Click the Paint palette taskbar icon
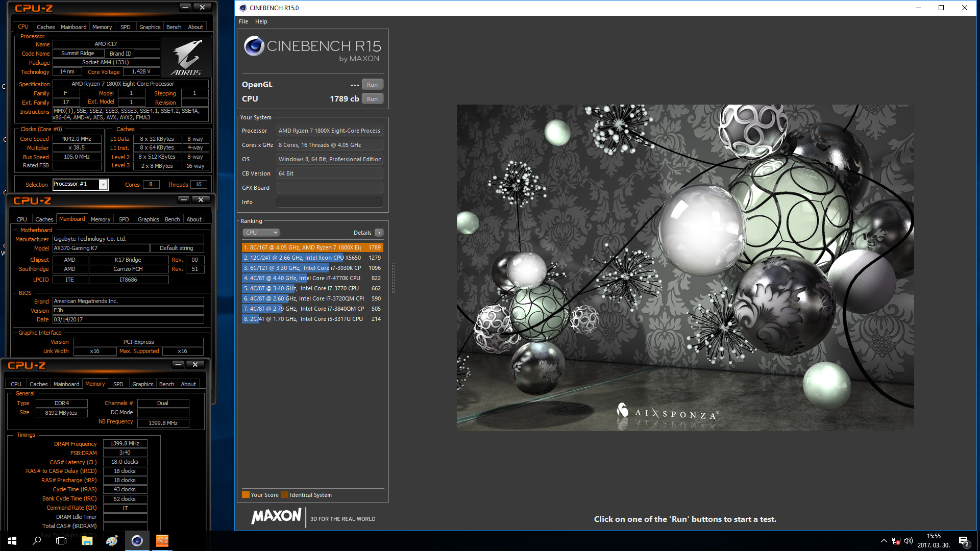This screenshot has height=551, width=980. pyautogui.click(x=112, y=541)
